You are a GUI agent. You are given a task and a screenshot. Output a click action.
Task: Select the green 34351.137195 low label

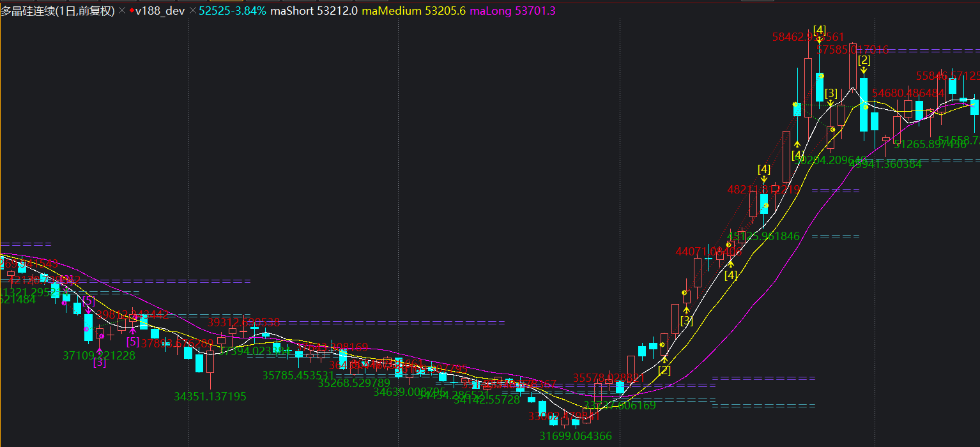210,397
